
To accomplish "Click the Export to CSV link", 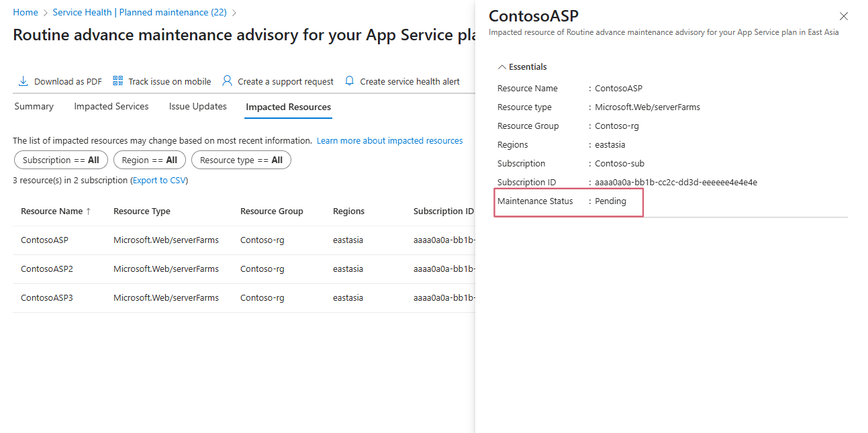I will tap(160, 181).
